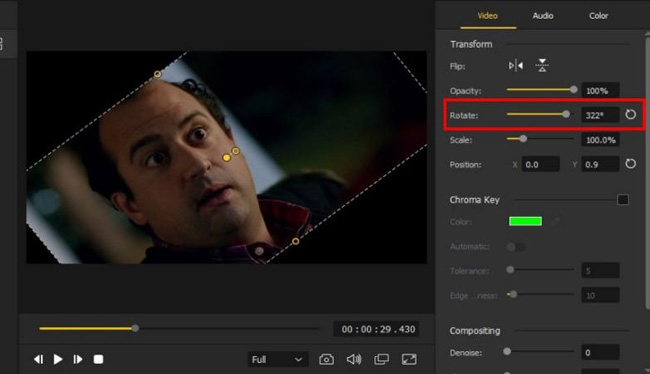Click the Edge thickness value field

[600, 295]
